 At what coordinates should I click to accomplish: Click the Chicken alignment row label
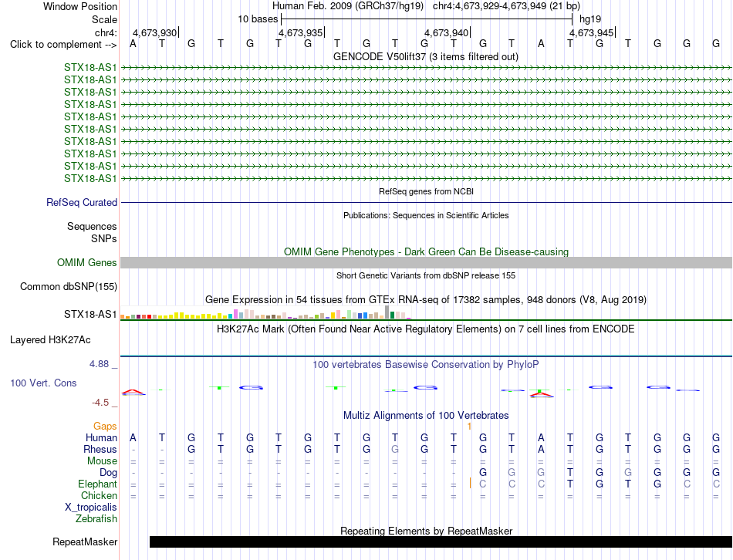point(99,495)
